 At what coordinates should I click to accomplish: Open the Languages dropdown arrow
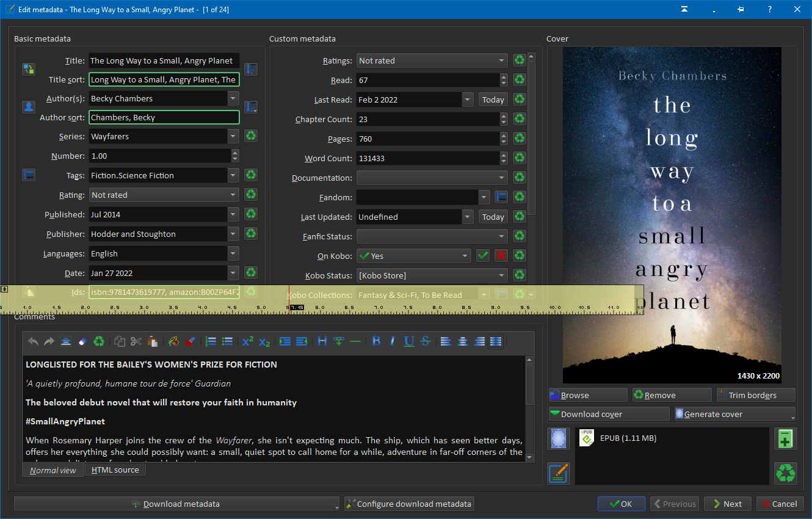pyautogui.click(x=233, y=253)
